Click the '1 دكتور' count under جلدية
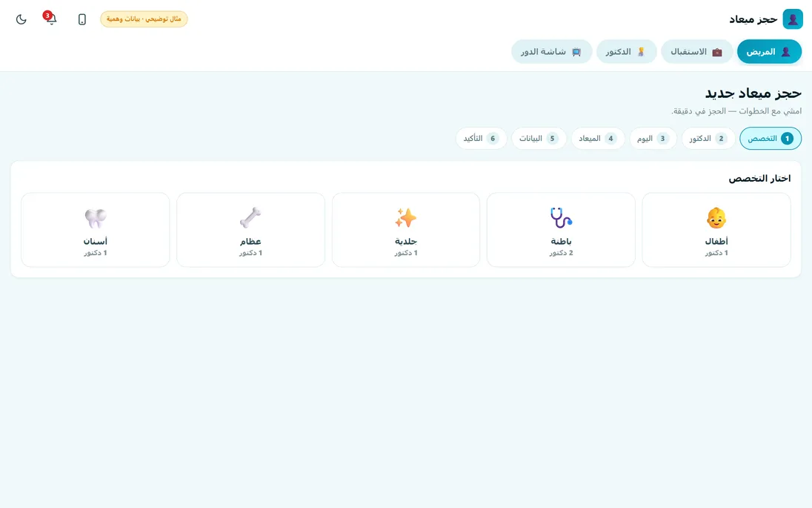Screen dimensions: 812x508 tap(405, 253)
